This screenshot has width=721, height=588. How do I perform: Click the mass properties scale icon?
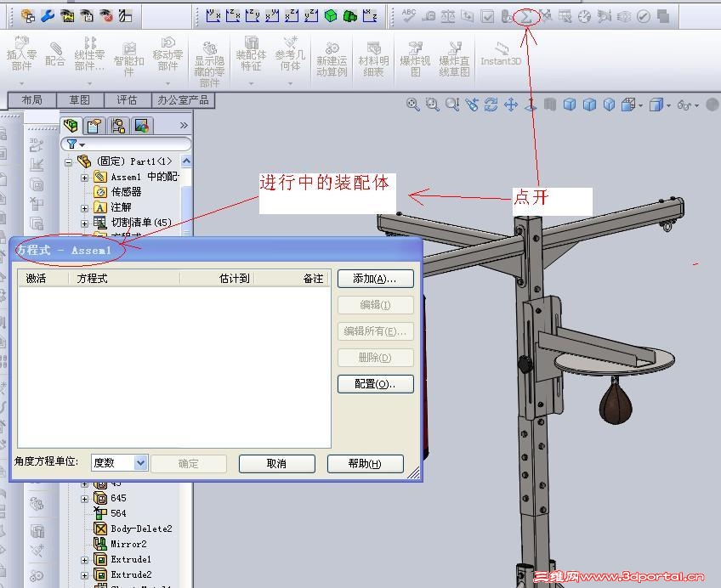tap(448, 16)
